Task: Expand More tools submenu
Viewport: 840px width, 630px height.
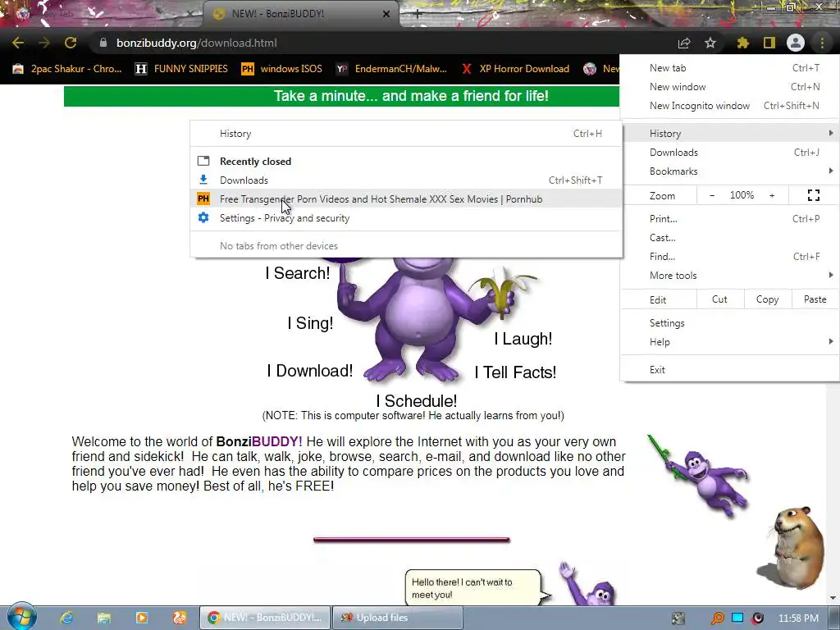Action: 729,275
